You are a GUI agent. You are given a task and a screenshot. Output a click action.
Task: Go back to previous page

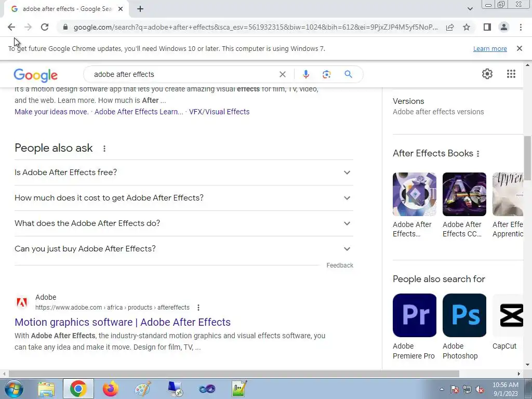(11, 27)
